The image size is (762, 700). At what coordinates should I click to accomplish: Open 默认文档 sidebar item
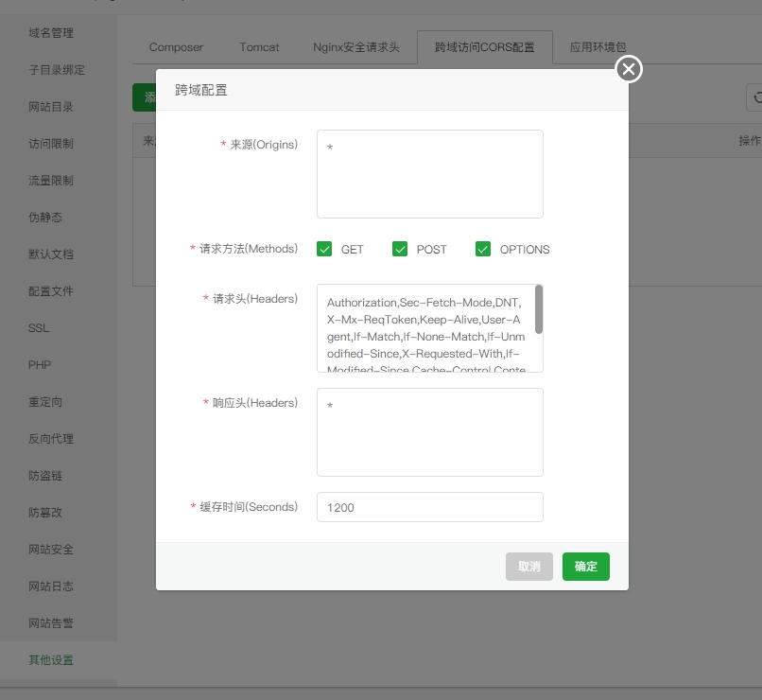50,254
